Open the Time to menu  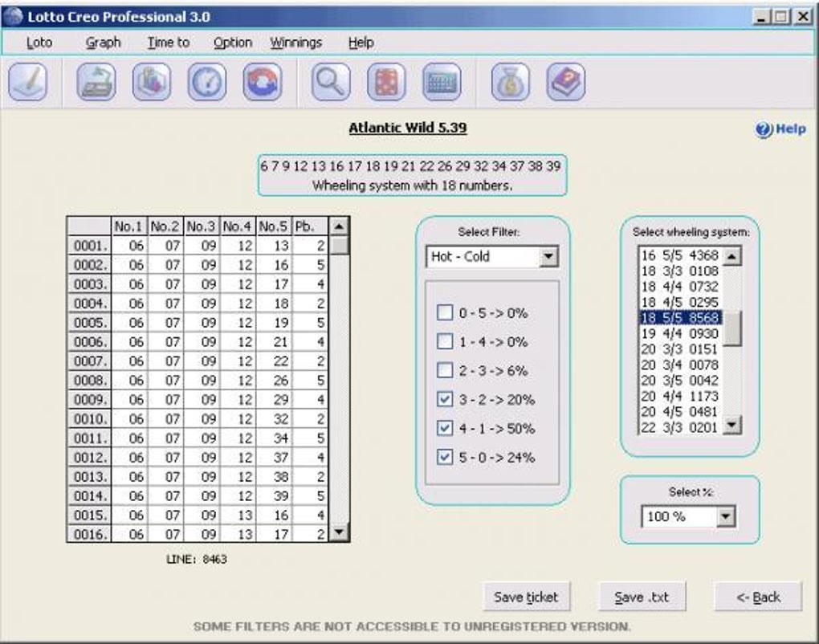[x=168, y=43]
